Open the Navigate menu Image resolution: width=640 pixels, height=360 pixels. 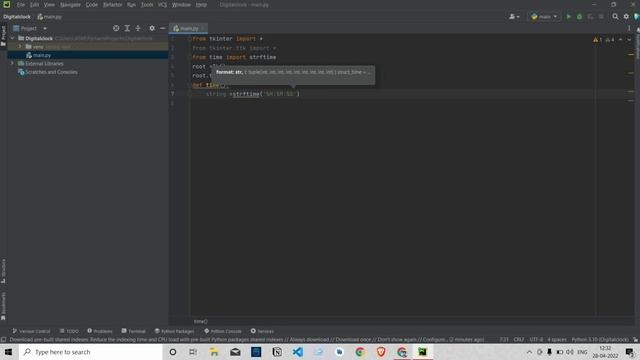[x=70, y=5]
